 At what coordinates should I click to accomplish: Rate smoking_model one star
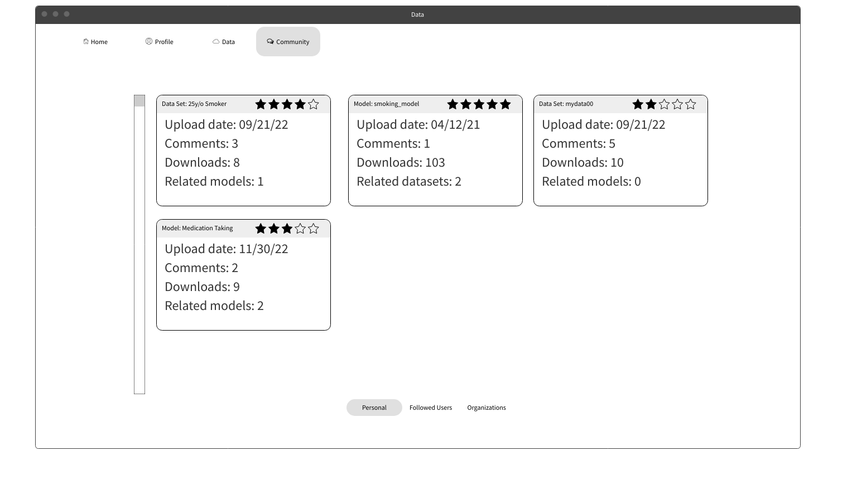coord(453,104)
